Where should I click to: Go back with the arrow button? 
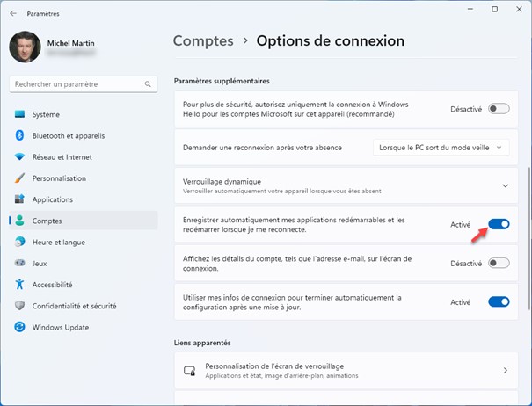[x=13, y=13]
